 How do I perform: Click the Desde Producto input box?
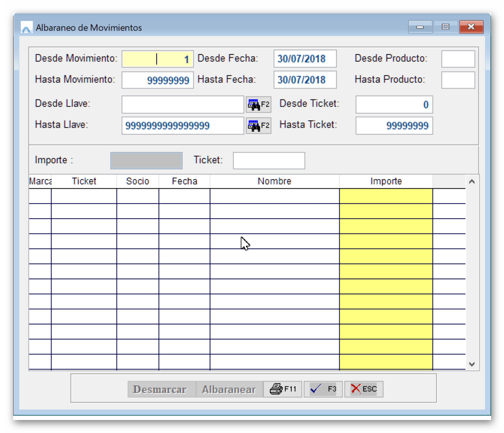pos(458,59)
